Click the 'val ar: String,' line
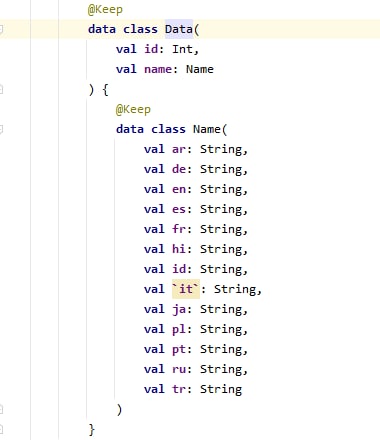380x440 pixels. (196, 149)
